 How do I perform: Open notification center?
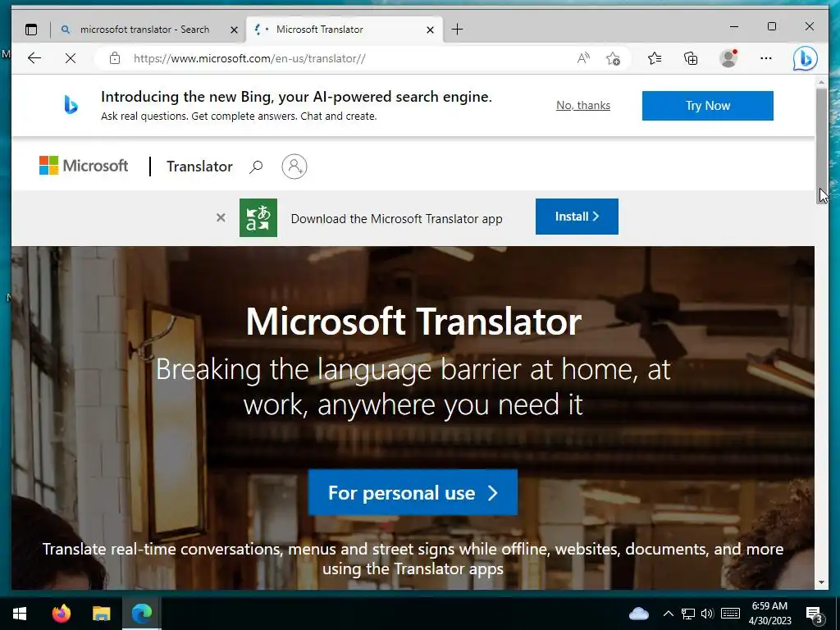coord(815,614)
